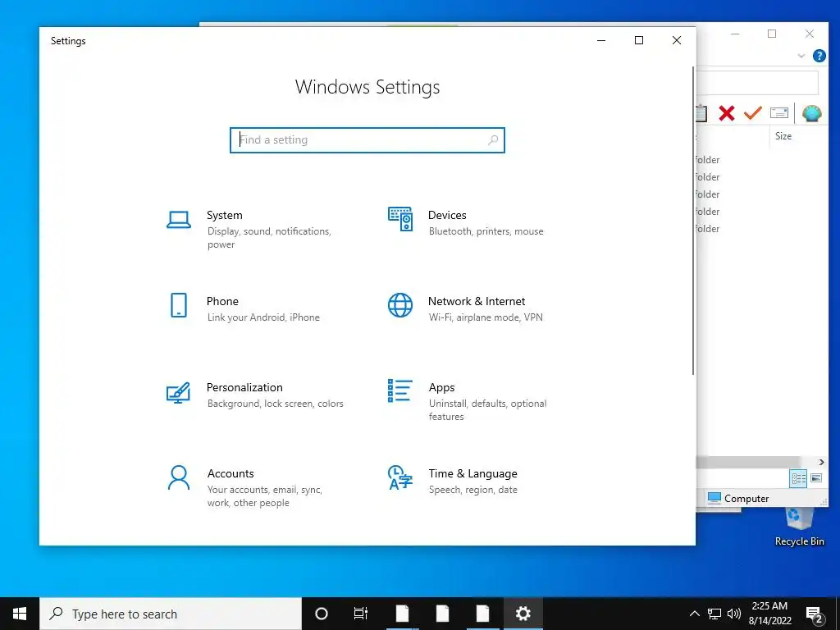The height and width of the screenshot is (630, 840).
Task: Select the Recycle Bin desktop icon
Action: [x=799, y=527]
